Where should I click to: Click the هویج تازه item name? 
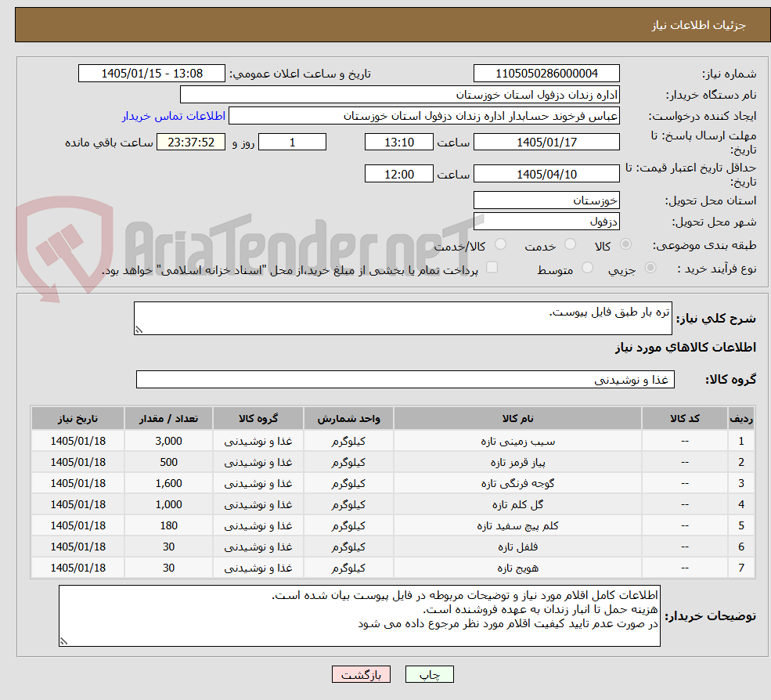517,568
